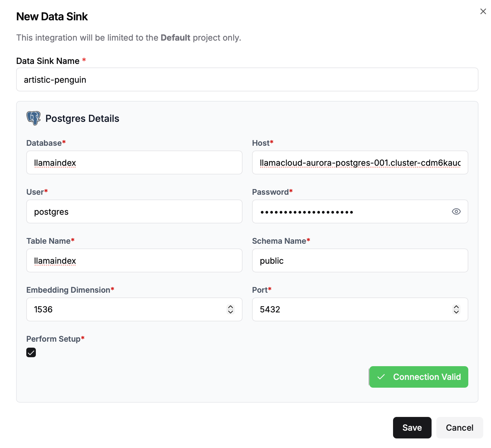Click the Port field showing 5432
Viewport: 491px width, 448px height.
343,309
